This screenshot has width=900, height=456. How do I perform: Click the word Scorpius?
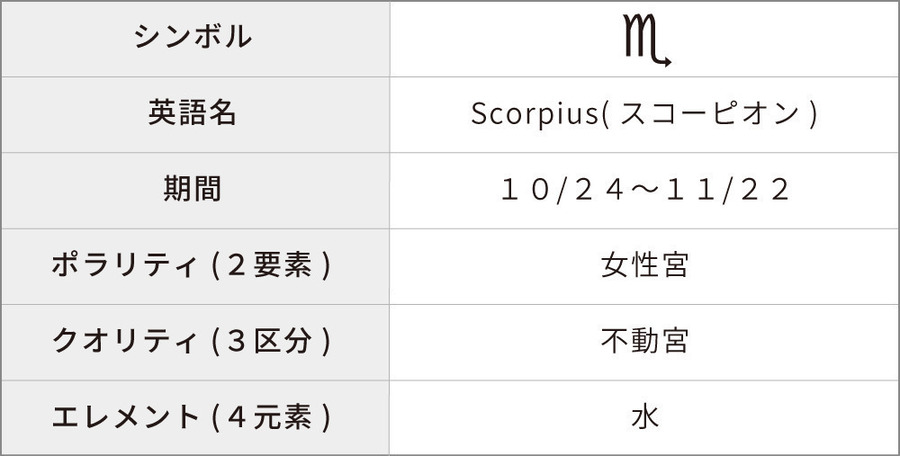click(x=533, y=114)
